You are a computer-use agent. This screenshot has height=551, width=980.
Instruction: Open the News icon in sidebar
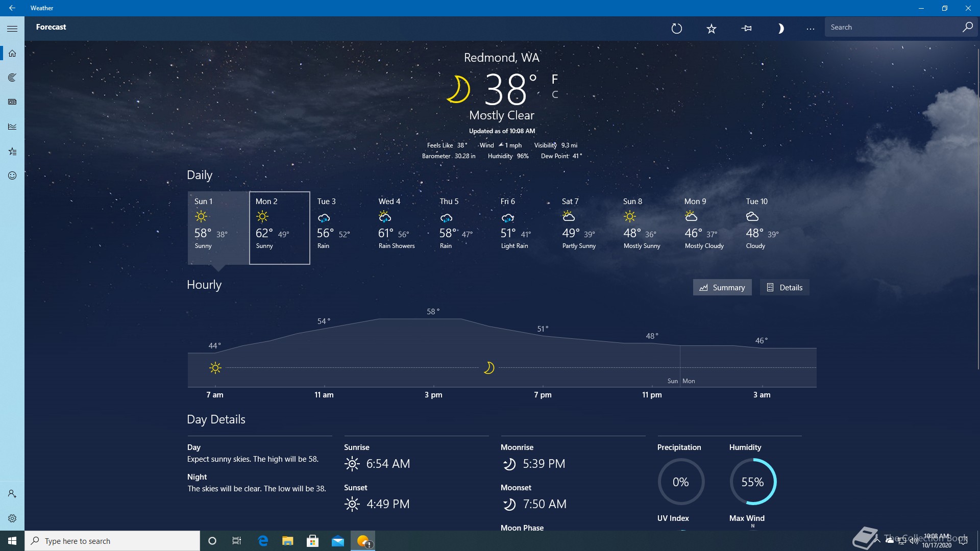click(12, 102)
